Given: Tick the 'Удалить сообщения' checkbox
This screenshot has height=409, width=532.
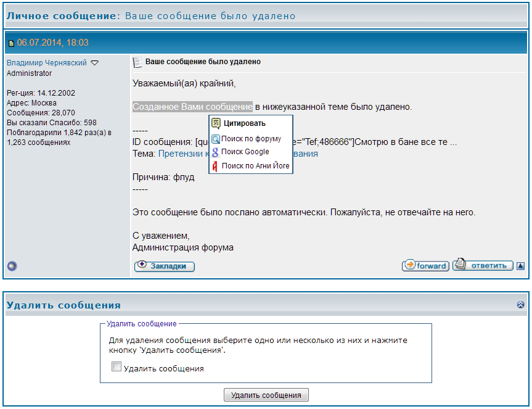Looking at the screenshot, I should (117, 367).
